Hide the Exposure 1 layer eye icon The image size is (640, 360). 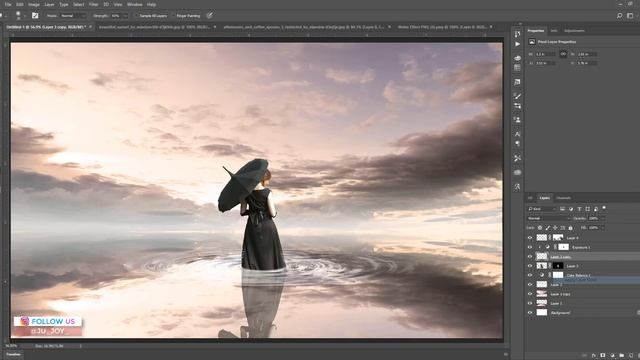point(530,247)
